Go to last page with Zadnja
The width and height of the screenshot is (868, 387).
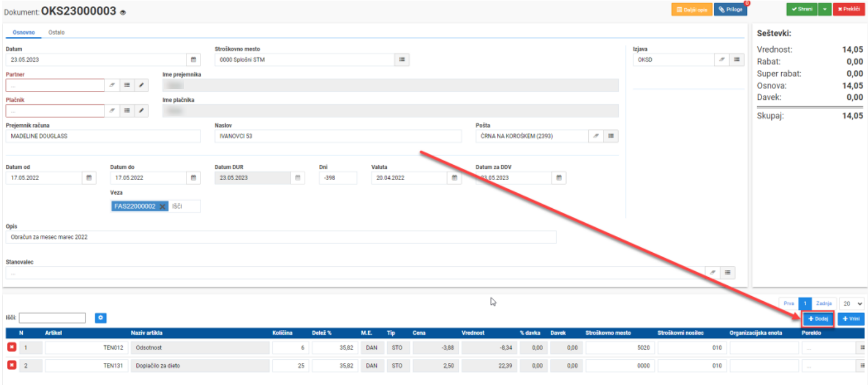823,304
